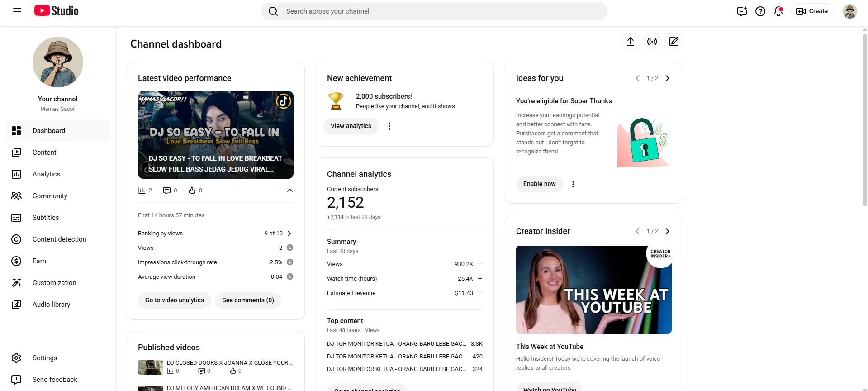The width and height of the screenshot is (868, 391).
Task: Click Views 930.2K summary row
Action: pos(405,264)
